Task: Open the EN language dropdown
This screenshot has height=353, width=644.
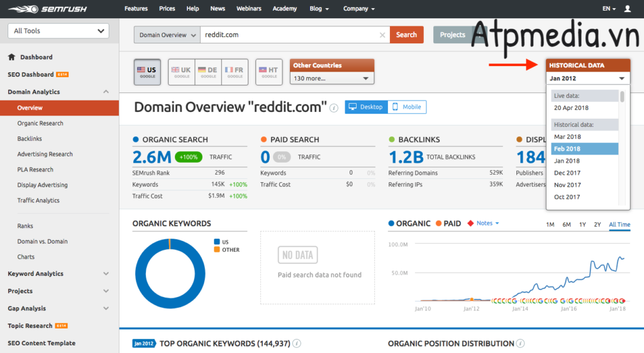Action: pos(609,9)
